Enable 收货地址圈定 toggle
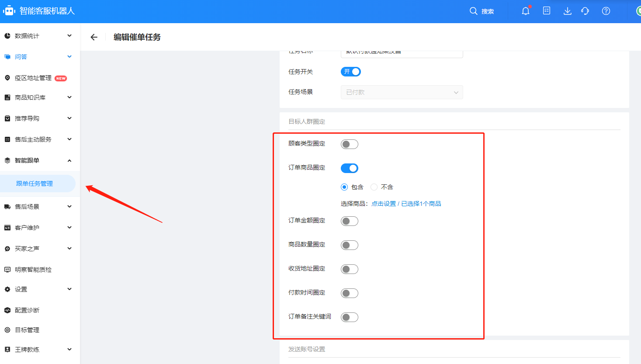The height and width of the screenshot is (364, 641). tap(350, 269)
